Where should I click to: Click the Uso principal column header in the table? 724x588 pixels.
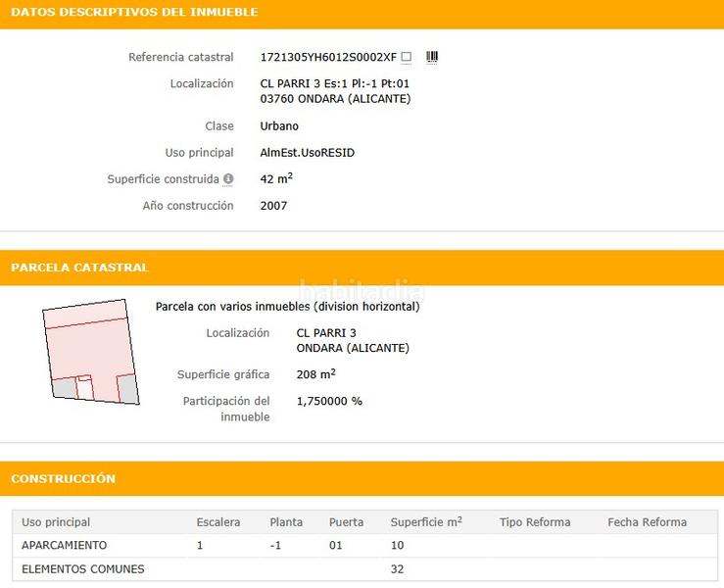click(x=56, y=522)
